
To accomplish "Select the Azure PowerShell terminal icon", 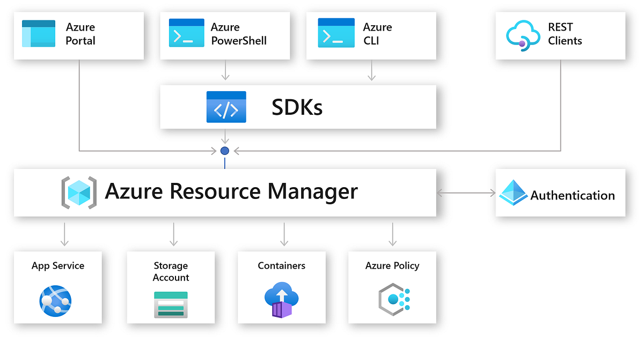I will click(186, 33).
